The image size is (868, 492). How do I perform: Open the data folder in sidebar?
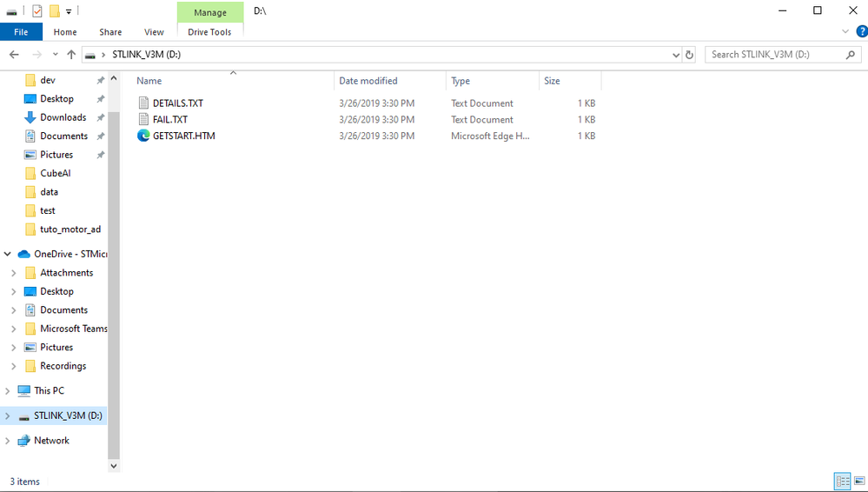point(50,192)
